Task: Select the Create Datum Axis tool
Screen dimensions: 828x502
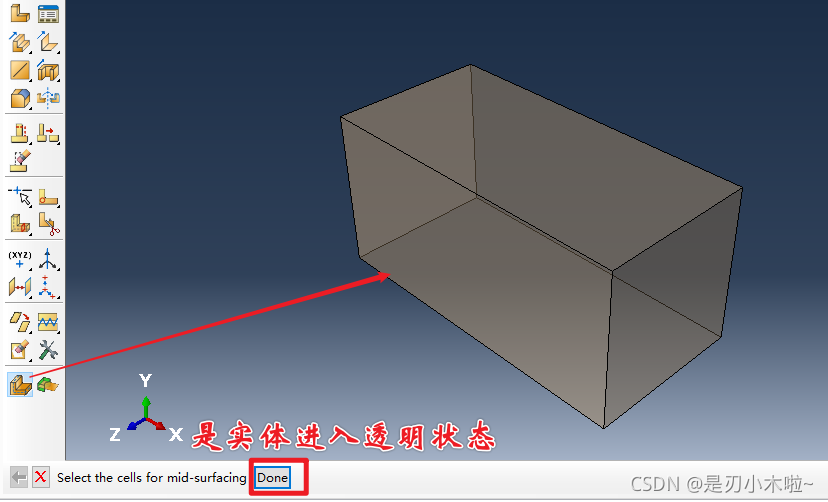Action: [47, 260]
